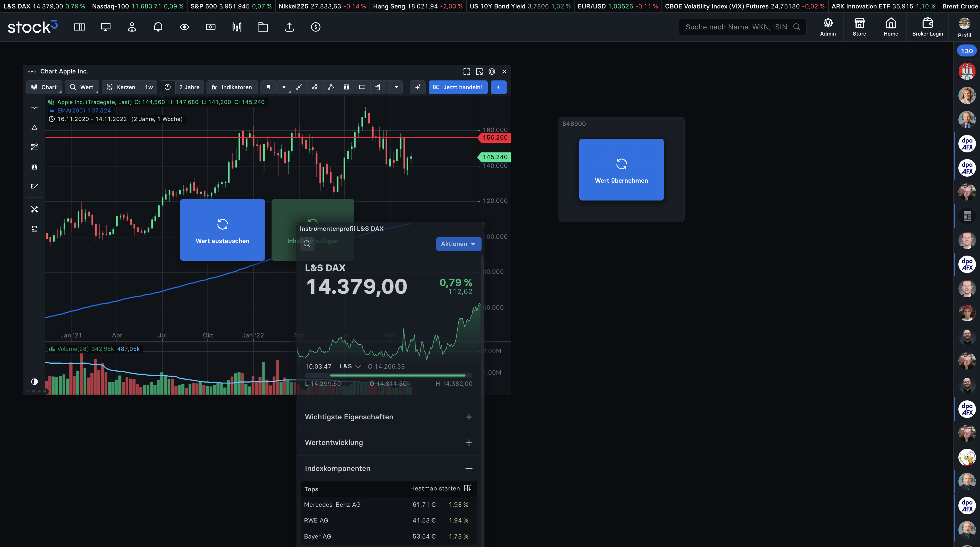Click the day range low-high bar in L&S DAX profile
The width and height of the screenshot is (980, 547).
pyautogui.click(x=388, y=376)
